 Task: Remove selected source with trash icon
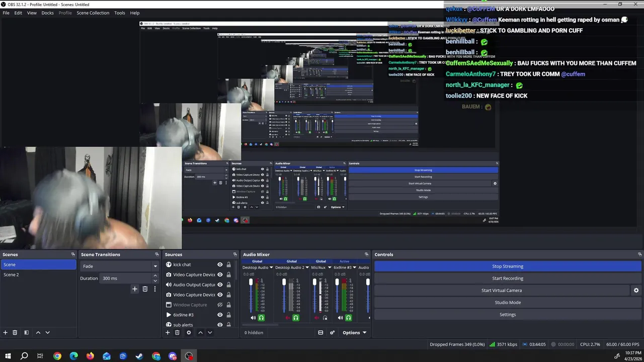(177, 332)
